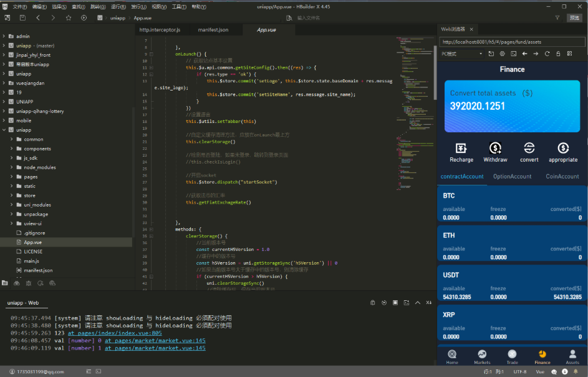Screen dimensions: 588x377
Task: Open the 运行(R) menu
Action: [x=118, y=7]
